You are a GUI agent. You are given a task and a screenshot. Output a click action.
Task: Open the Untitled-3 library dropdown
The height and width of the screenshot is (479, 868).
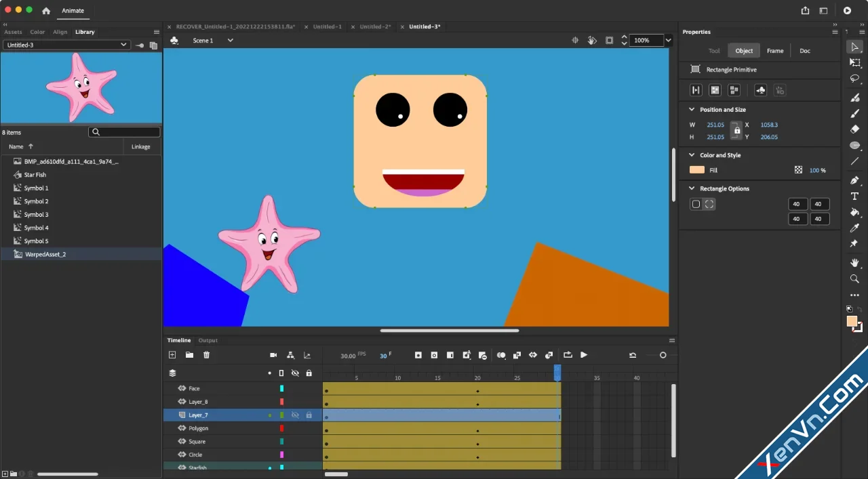coord(66,45)
